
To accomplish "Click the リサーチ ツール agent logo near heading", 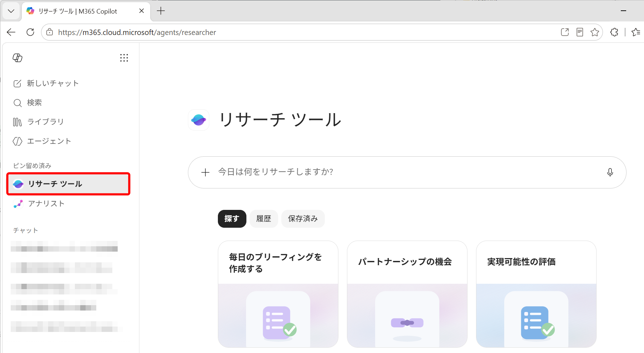I will click(x=199, y=120).
